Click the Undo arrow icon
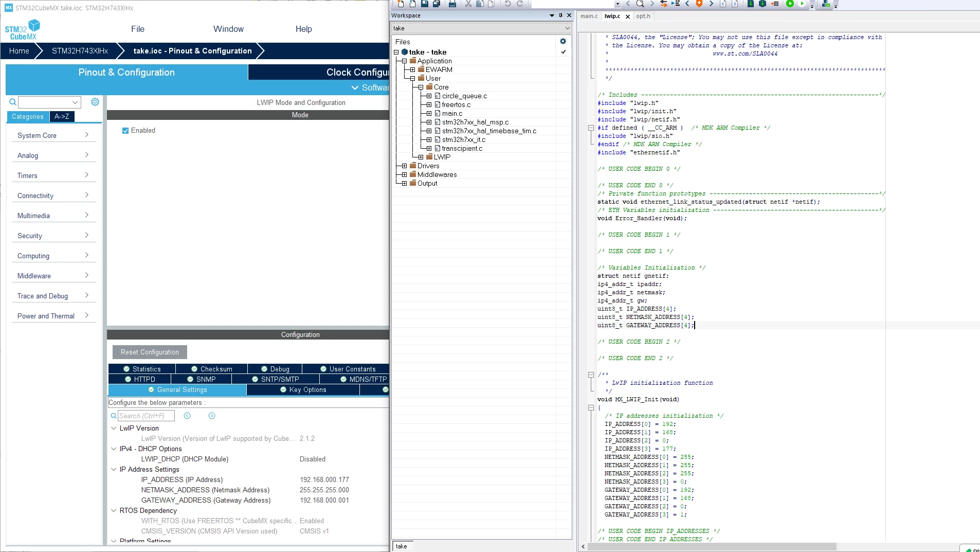 click(508, 4)
